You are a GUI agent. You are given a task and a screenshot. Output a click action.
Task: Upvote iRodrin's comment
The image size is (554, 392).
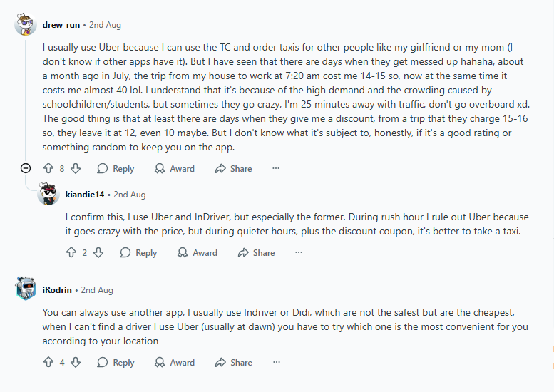click(48, 363)
